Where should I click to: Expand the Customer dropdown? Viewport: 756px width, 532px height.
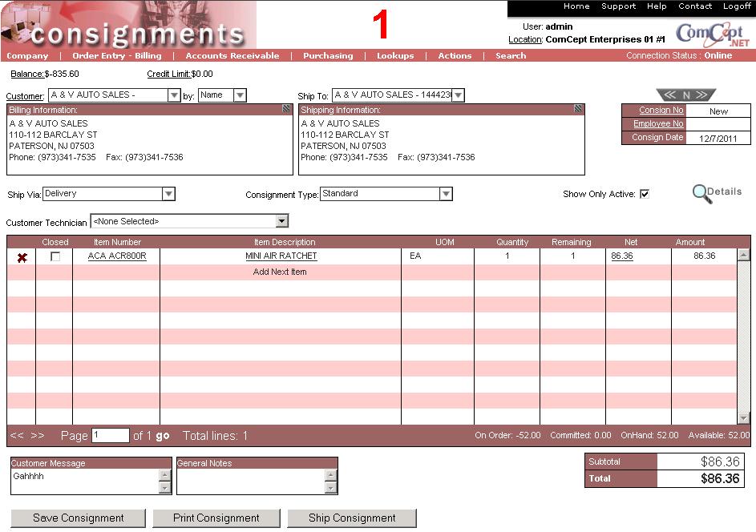click(174, 95)
